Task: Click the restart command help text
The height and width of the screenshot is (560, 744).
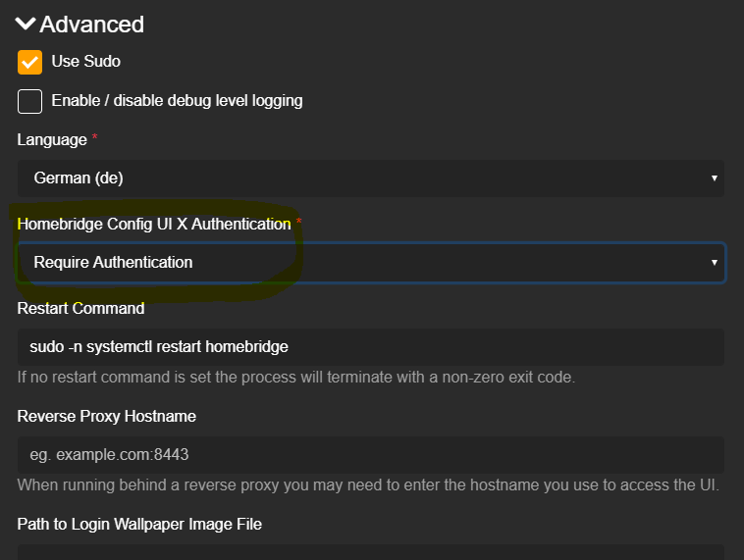Action: click(x=294, y=377)
